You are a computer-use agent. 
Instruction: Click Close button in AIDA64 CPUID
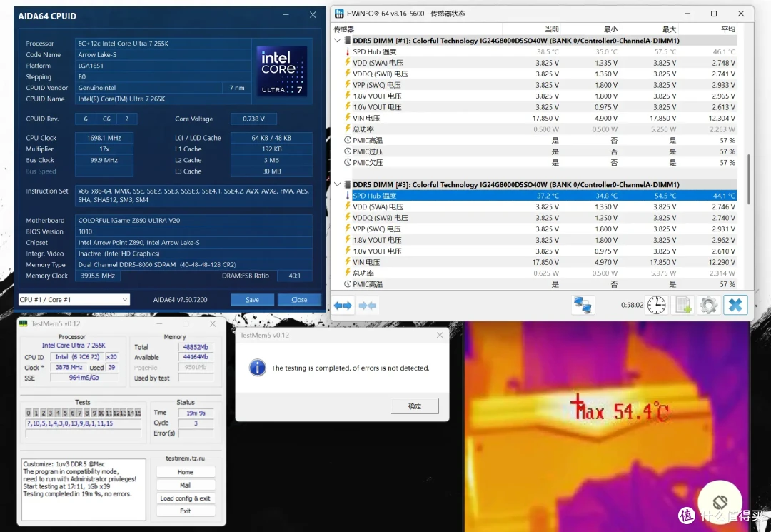[299, 299]
